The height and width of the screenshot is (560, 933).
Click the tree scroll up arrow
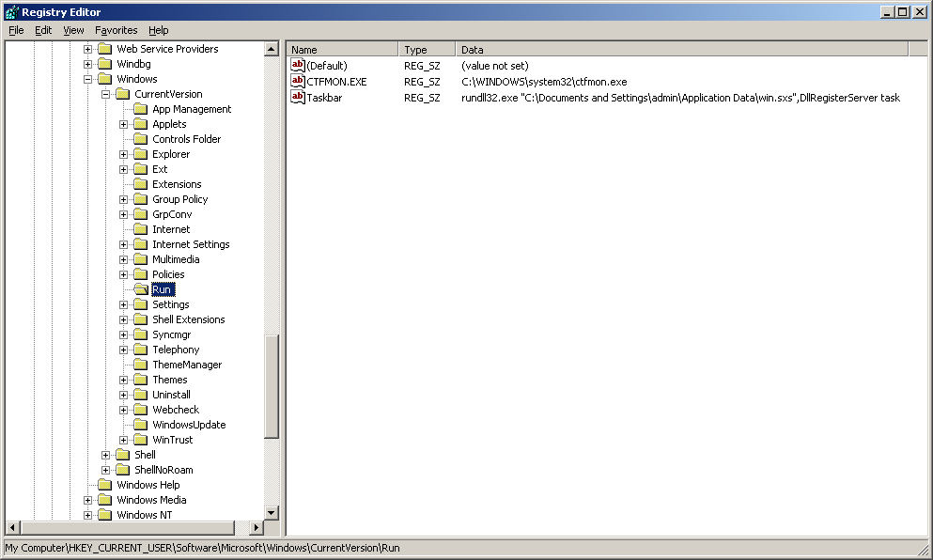(x=272, y=50)
